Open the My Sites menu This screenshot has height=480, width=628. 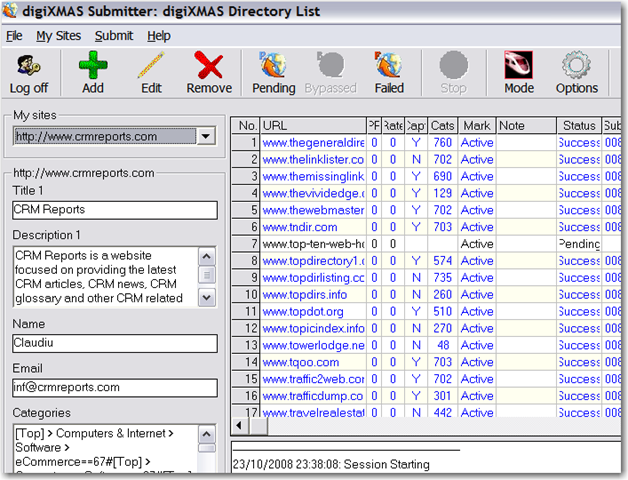58,36
